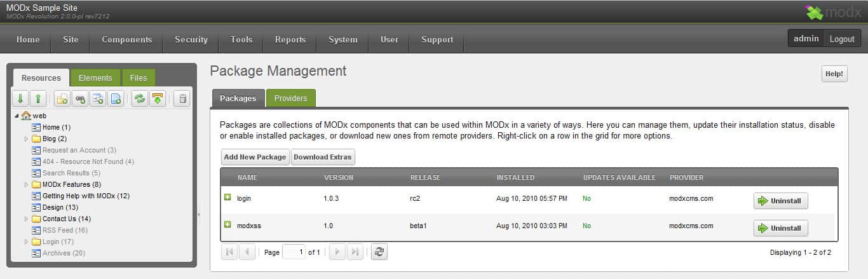Click the recycle bin icon in the tree toolbar
Viewport: 868px width, 279px height.
[x=182, y=99]
